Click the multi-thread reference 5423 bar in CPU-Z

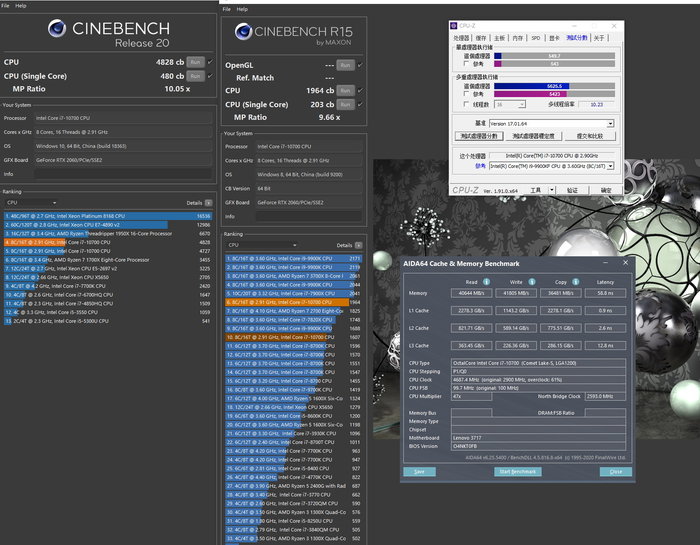click(x=554, y=94)
